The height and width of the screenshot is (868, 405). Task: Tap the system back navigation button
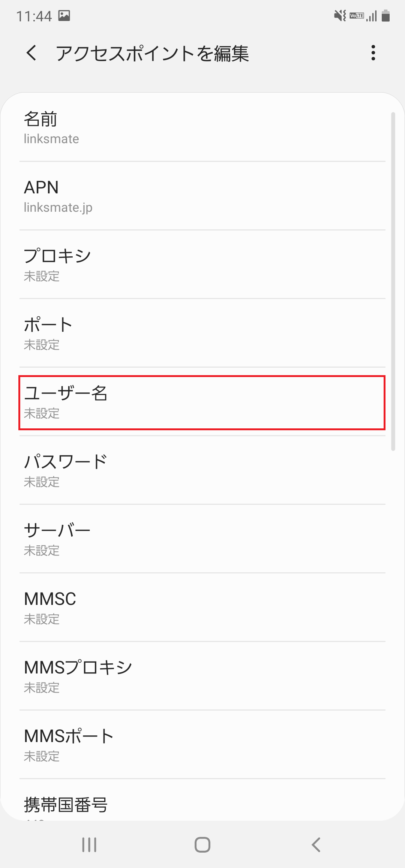(x=316, y=845)
